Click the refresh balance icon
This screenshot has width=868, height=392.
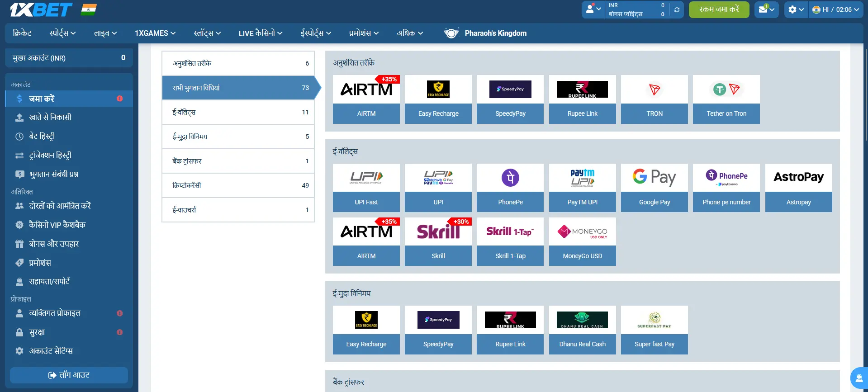677,9
